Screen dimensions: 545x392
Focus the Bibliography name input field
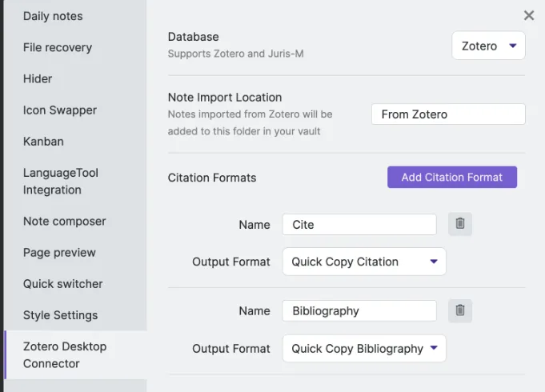(x=359, y=311)
